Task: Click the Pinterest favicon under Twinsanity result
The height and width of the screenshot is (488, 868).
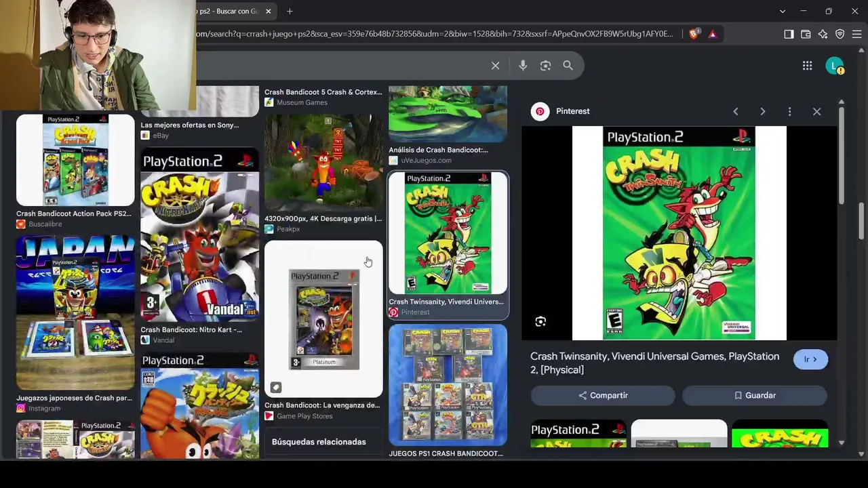Action: click(x=393, y=312)
